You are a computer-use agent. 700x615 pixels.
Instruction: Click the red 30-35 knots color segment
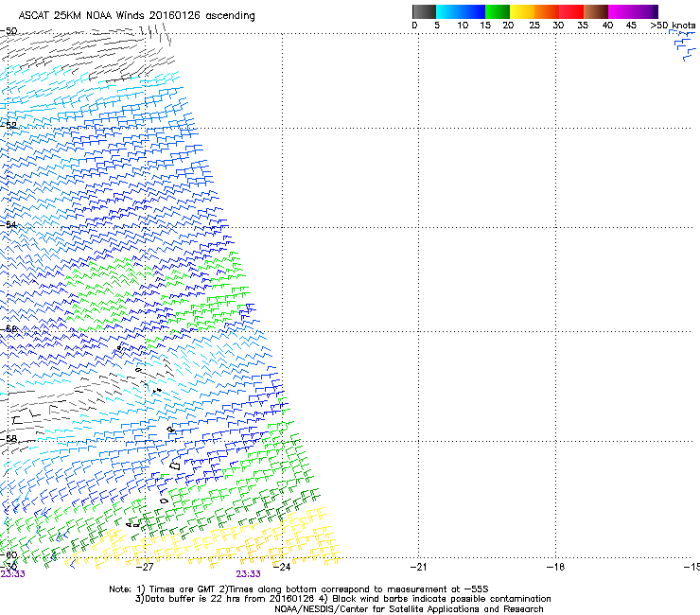(571, 11)
